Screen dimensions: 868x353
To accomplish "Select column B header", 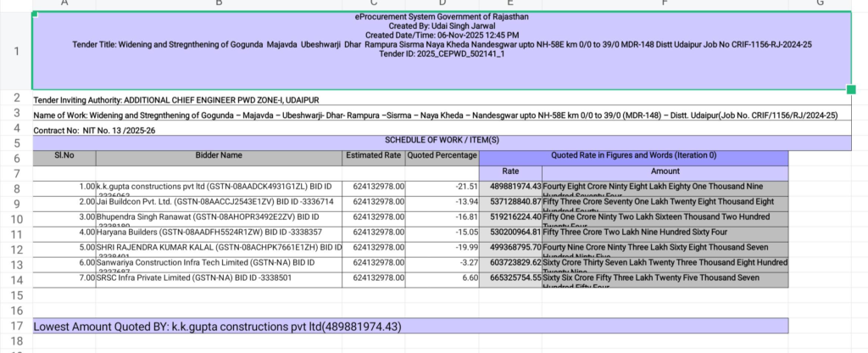I will point(220,4).
